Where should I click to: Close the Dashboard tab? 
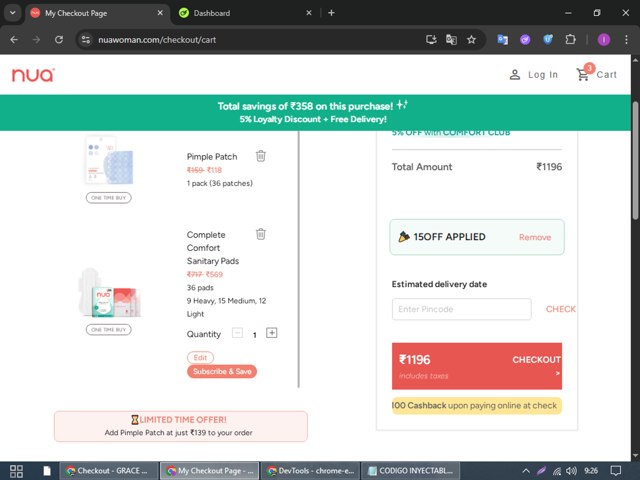pos(309,13)
